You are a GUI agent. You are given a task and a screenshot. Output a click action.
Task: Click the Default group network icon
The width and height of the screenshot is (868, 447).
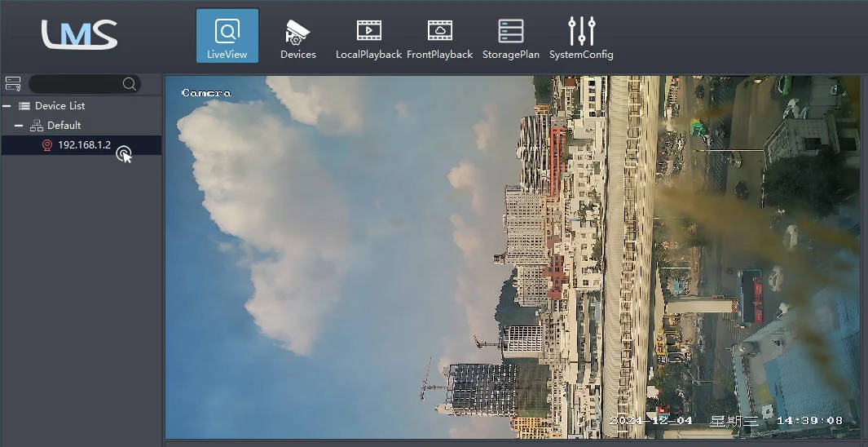(37, 126)
